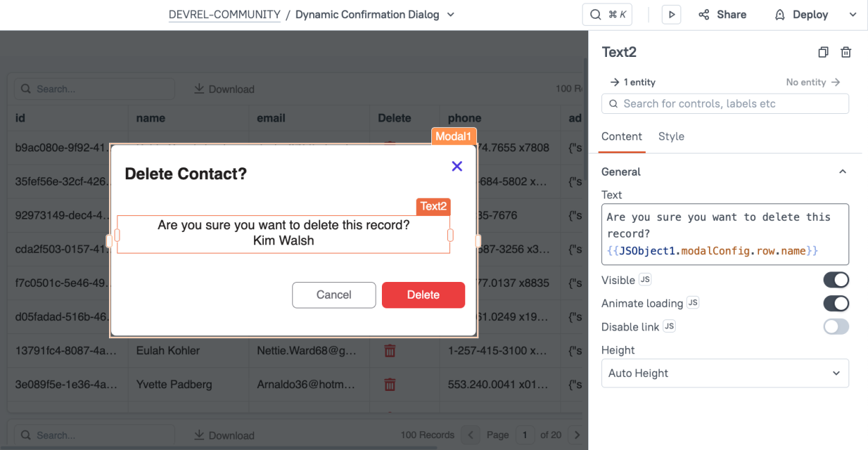Turn off Animate loading
The width and height of the screenshot is (868, 450).
click(836, 303)
